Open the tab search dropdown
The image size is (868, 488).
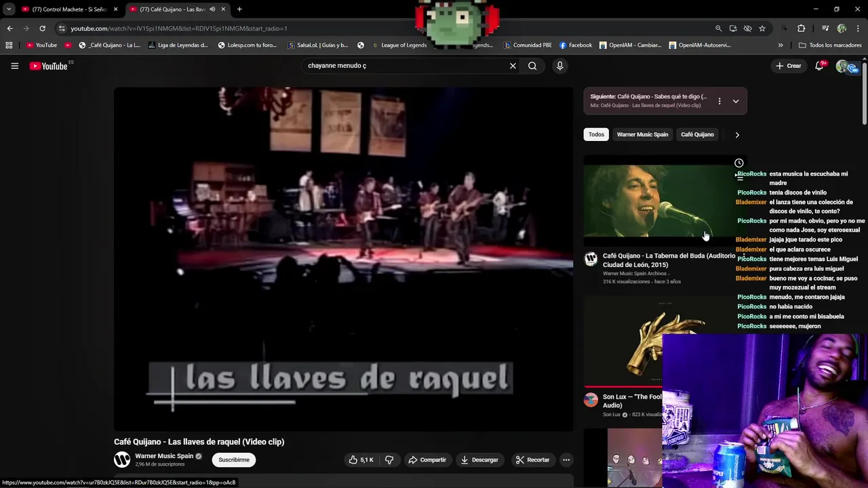pos(9,9)
